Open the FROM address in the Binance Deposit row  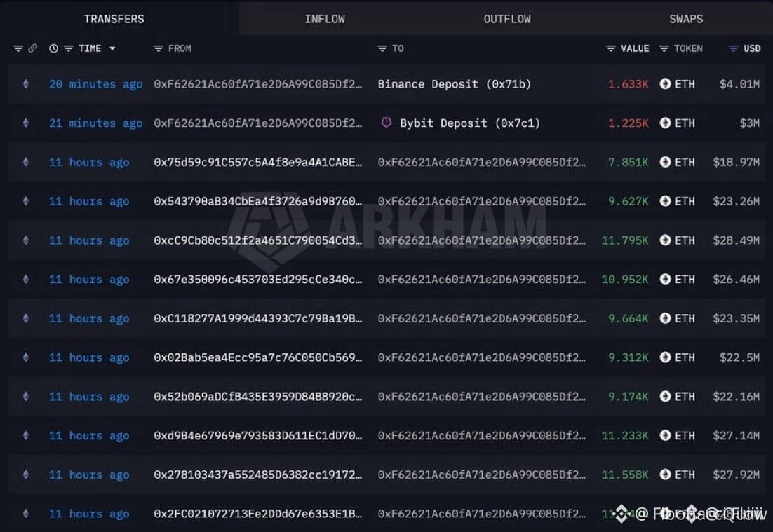click(258, 84)
